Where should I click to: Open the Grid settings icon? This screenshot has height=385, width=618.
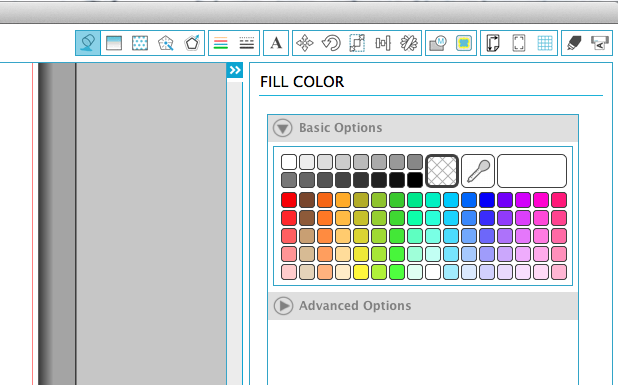[545, 43]
